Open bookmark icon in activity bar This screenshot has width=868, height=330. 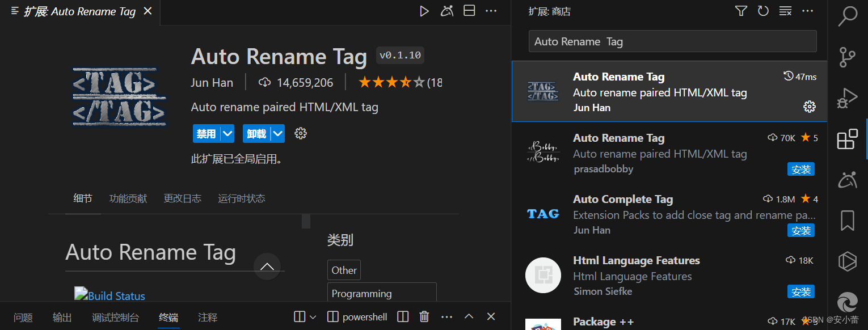point(848,221)
